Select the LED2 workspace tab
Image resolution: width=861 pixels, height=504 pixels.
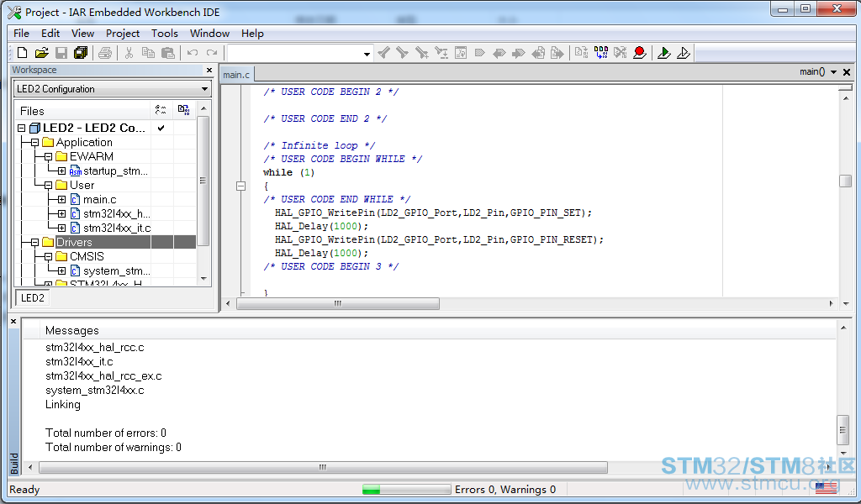[x=33, y=298]
